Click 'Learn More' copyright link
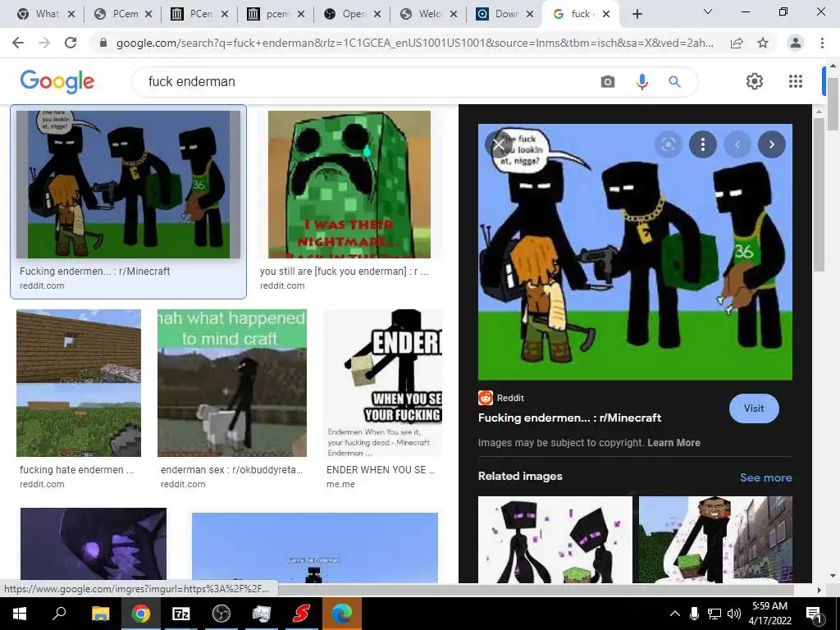The image size is (840, 630). coord(673,442)
